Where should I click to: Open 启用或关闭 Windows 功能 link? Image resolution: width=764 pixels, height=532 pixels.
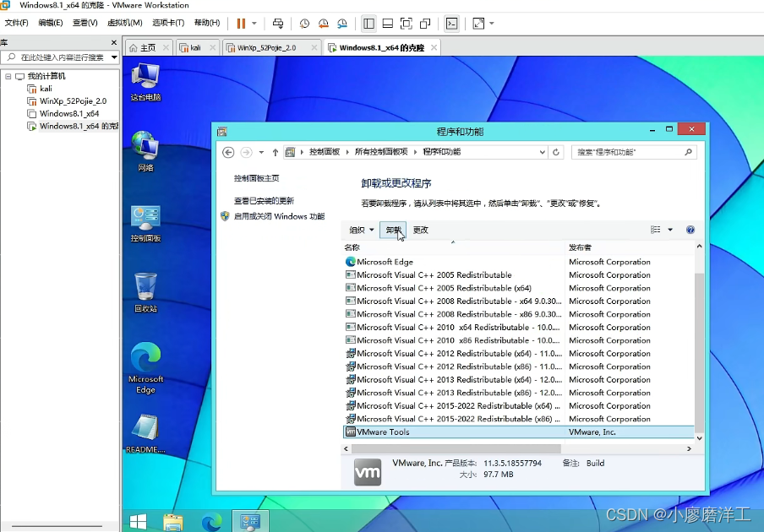pos(279,216)
